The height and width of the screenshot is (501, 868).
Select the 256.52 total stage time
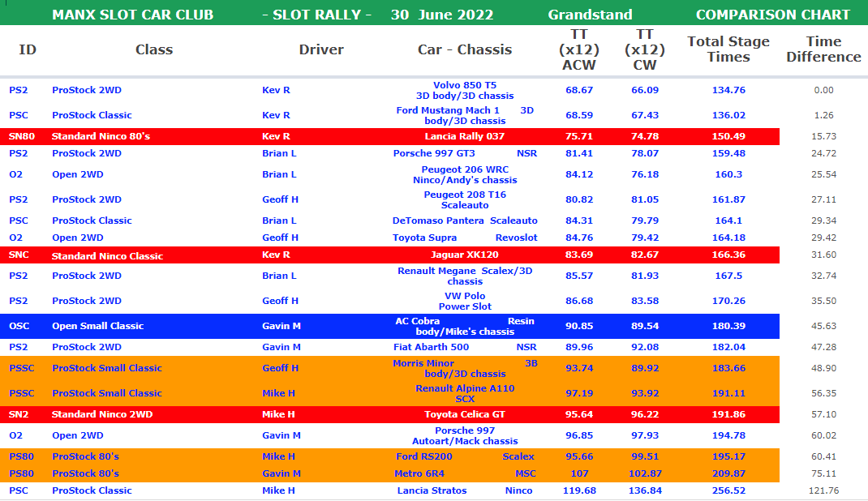pyautogui.click(x=728, y=490)
